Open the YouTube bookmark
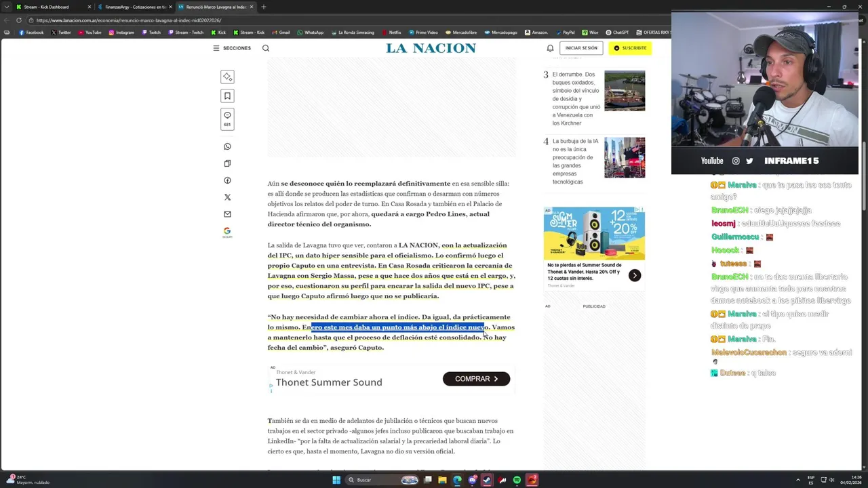868x488 pixels. tap(90, 33)
